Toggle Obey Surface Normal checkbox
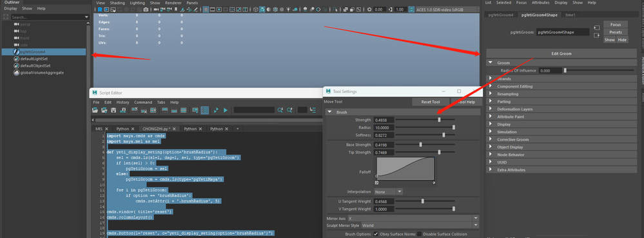 [376, 234]
